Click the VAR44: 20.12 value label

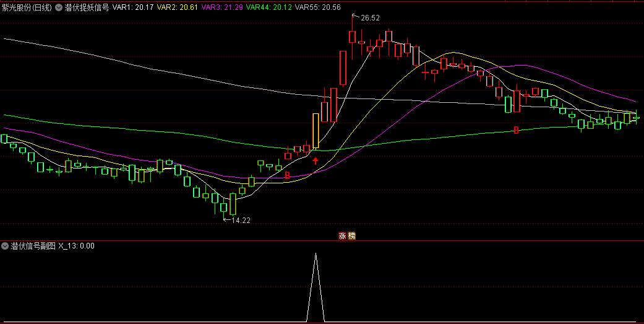[268, 7]
